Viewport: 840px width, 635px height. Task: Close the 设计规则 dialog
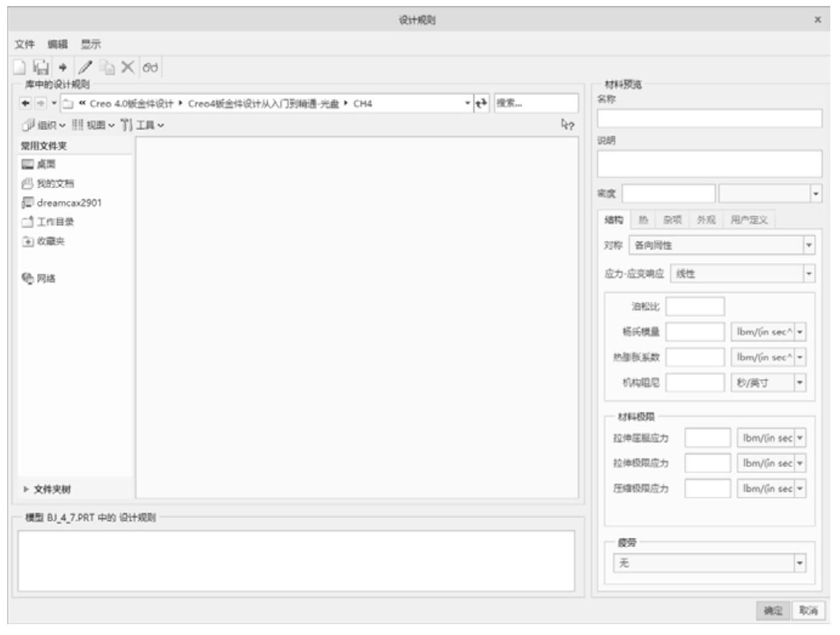click(818, 19)
